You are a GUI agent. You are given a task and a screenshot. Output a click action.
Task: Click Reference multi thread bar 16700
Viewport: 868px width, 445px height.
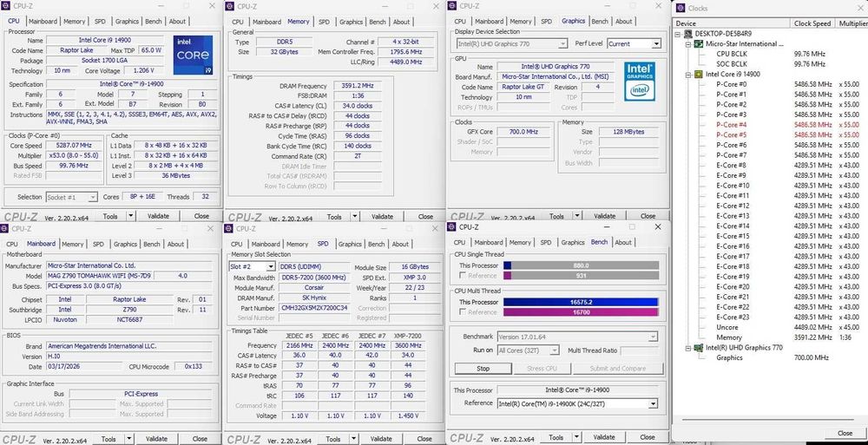click(581, 312)
